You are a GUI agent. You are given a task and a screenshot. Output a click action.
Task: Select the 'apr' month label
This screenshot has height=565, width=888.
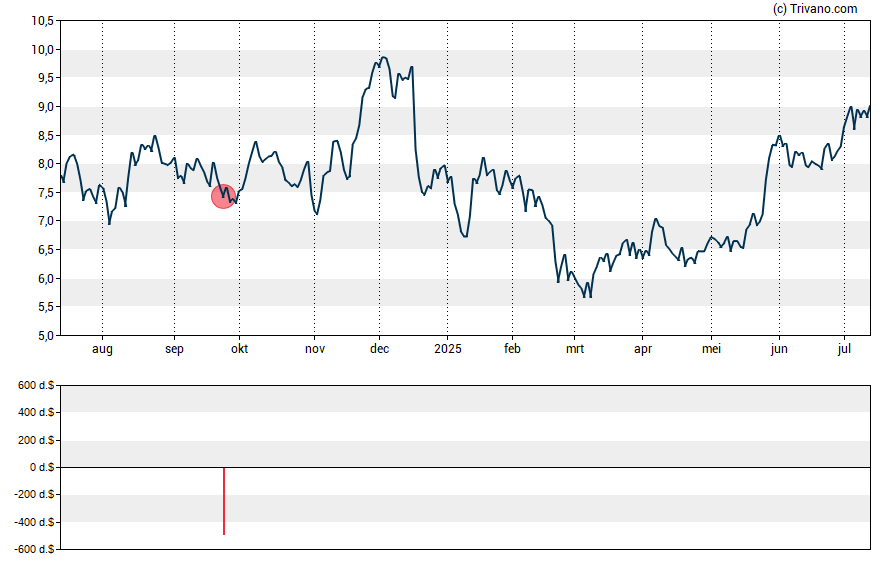pyautogui.click(x=643, y=349)
